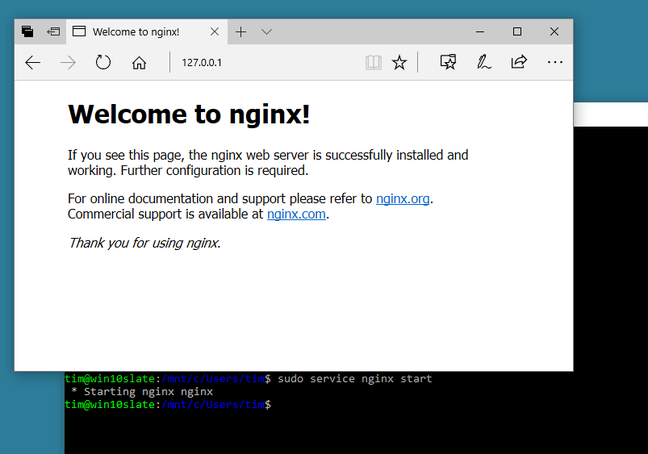Select the Welcome to nginx! tab

(146, 32)
